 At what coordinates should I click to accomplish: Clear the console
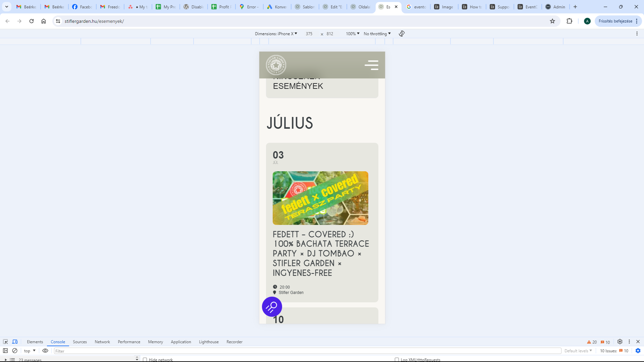point(15,351)
